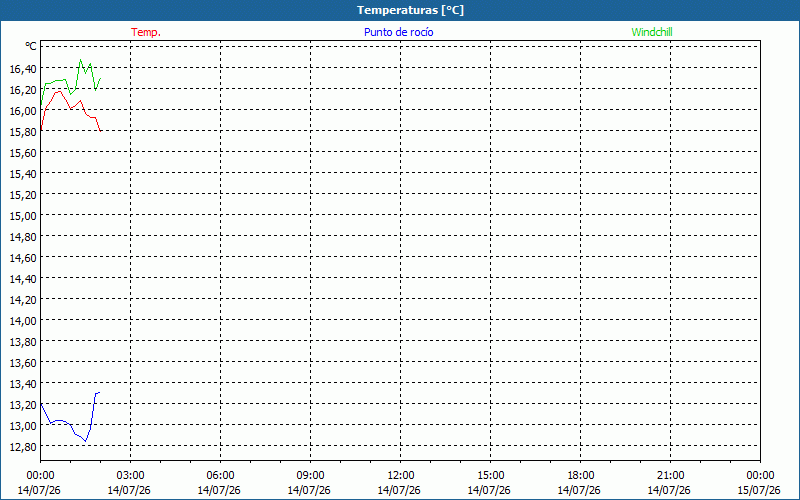Click the "13,00" y-axis value

click(x=23, y=426)
